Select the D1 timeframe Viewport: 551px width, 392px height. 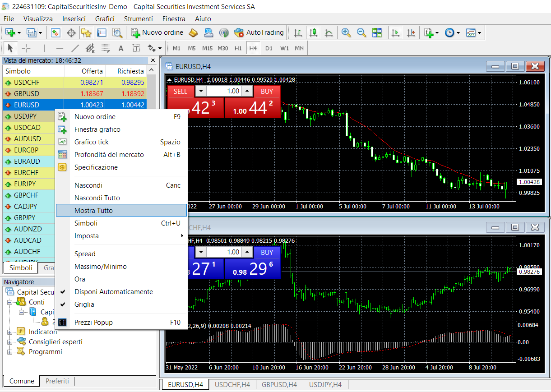pos(269,48)
